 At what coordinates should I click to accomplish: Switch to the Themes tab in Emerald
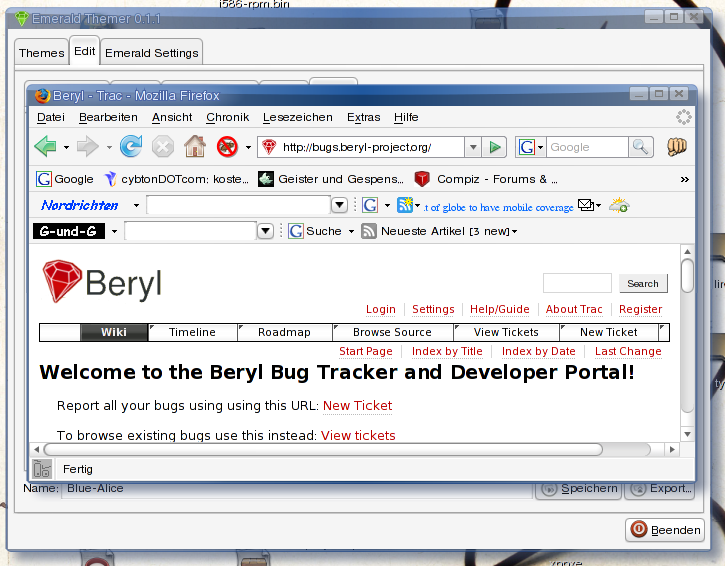point(42,53)
